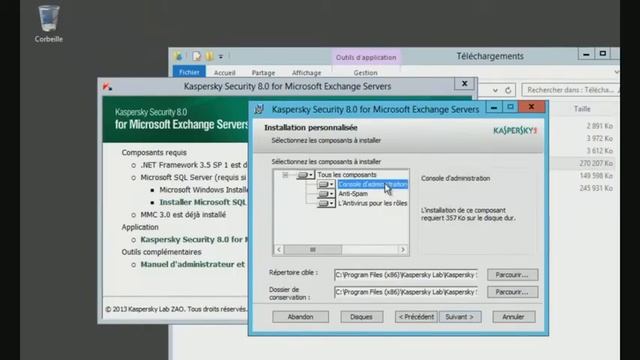Switch to the Partage ribbon tab

(x=263, y=73)
